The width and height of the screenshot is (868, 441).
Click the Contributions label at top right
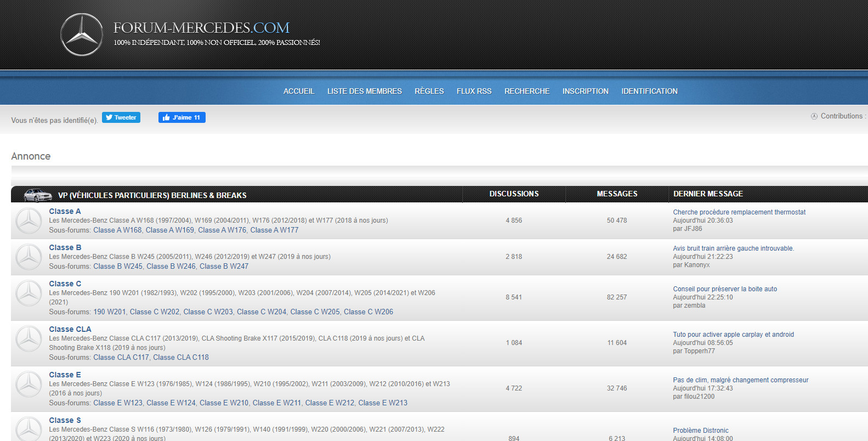pos(843,116)
